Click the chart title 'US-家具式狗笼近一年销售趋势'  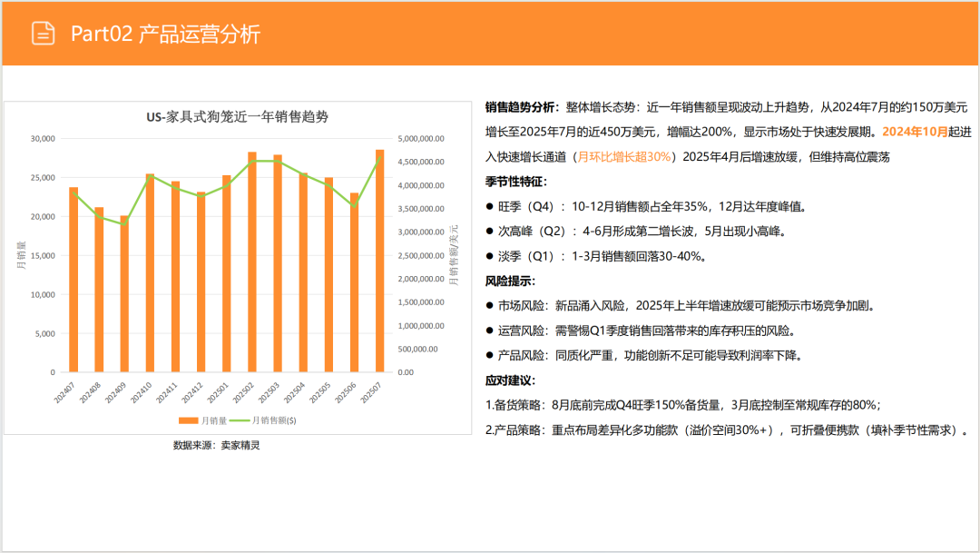pos(238,117)
